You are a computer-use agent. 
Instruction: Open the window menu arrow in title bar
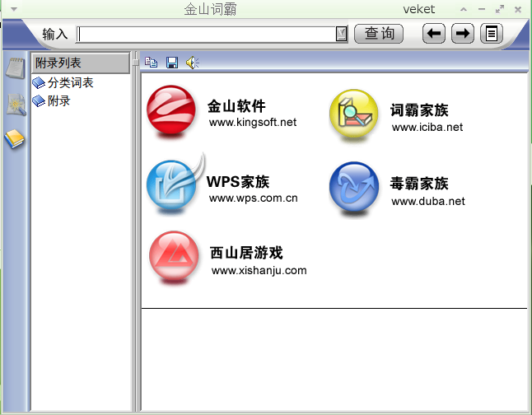14,9
